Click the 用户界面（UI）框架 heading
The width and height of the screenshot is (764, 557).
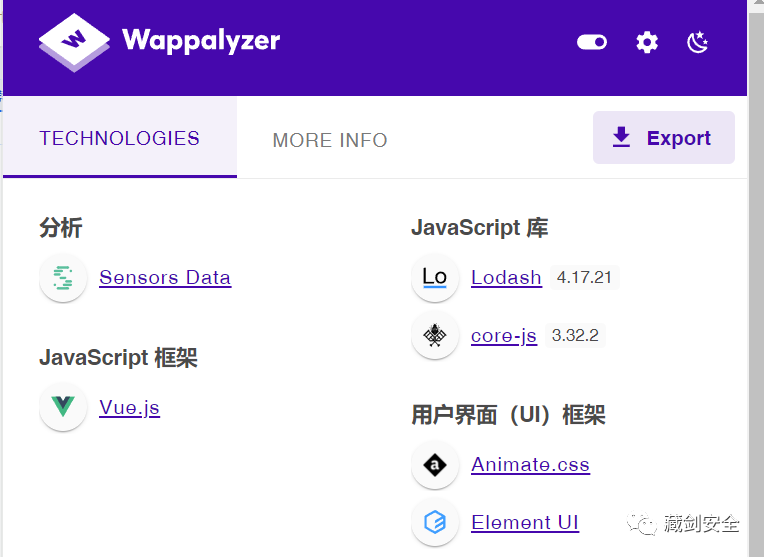tap(509, 415)
